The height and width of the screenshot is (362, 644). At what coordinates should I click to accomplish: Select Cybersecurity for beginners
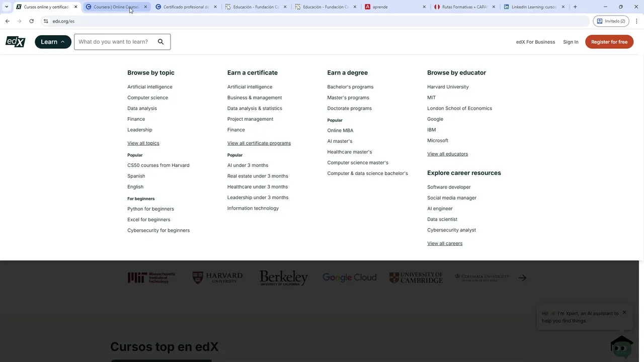click(x=158, y=230)
